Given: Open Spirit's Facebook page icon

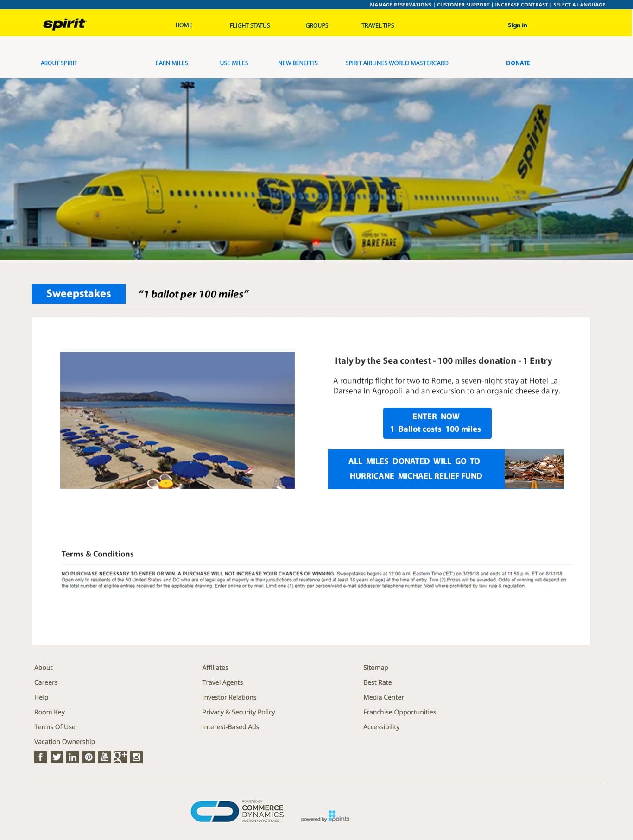Looking at the screenshot, I should (40, 757).
